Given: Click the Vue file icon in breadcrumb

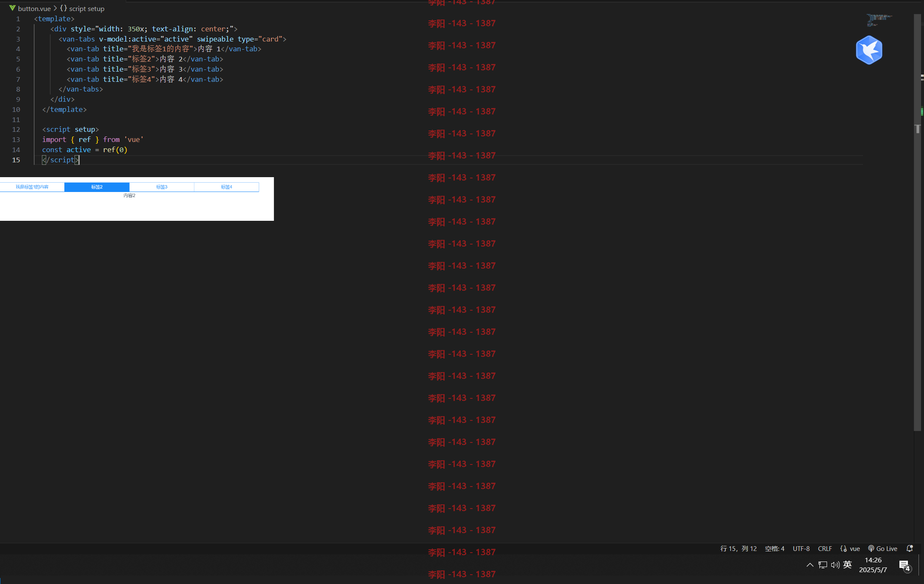Looking at the screenshot, I should [13, 8].
